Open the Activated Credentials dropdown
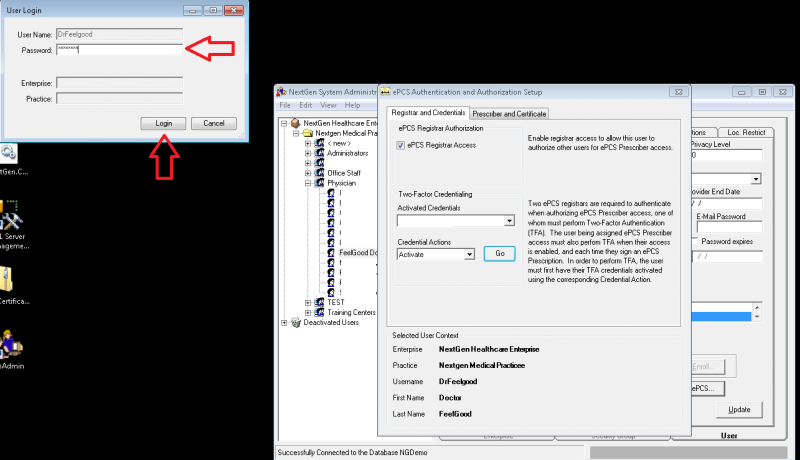 tap(509, 221)
